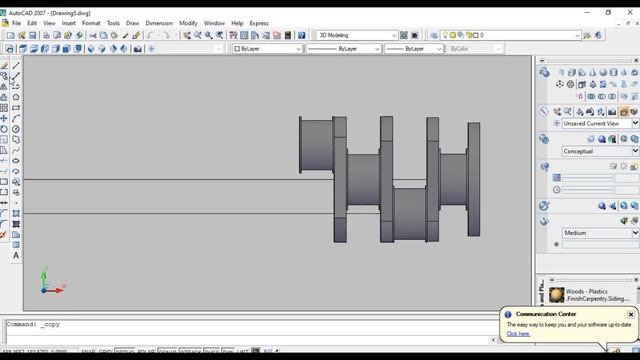Select the Multiline Text A tool

point(16,256)
